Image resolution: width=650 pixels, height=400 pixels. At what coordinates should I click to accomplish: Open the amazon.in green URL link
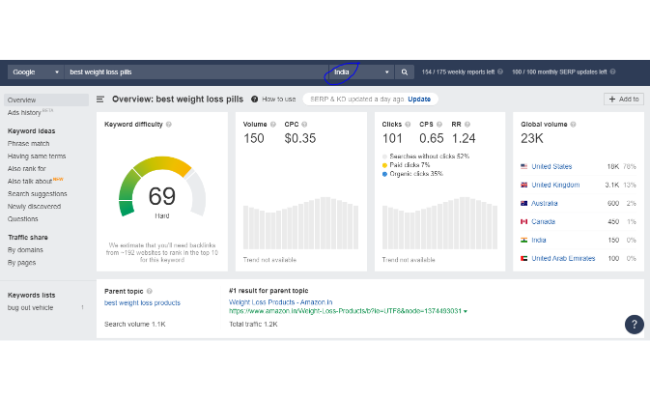[345, 311]
